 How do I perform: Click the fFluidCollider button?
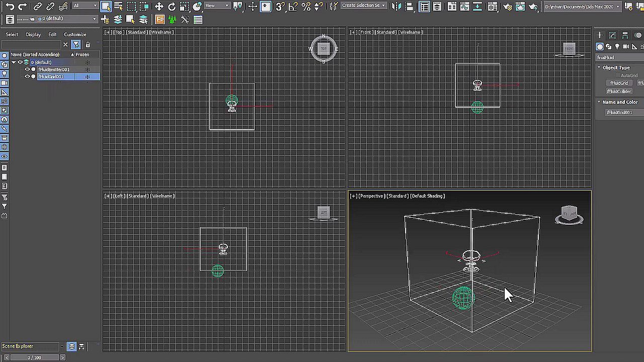[x=619, y=92]
